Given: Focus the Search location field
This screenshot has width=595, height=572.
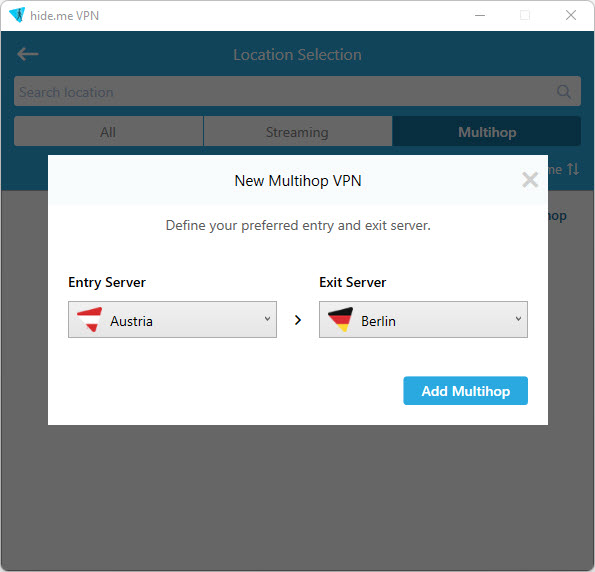Looking at the screenshot, I should tap(298, 91).
